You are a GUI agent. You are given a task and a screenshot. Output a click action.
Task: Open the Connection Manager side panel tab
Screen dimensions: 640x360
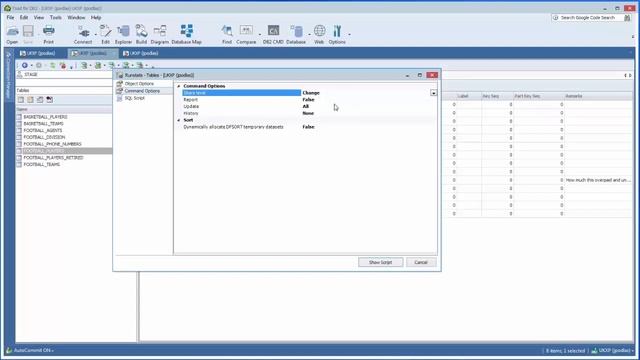[8, 76]
